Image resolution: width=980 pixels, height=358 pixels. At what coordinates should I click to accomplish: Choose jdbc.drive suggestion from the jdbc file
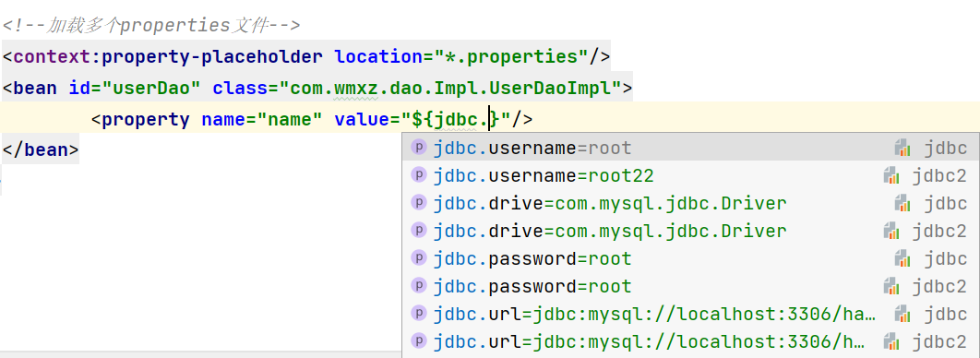pos(690,203)
